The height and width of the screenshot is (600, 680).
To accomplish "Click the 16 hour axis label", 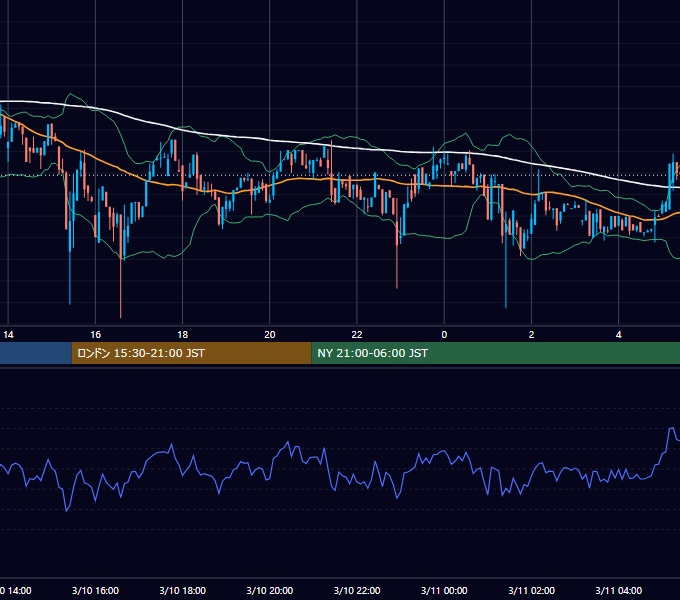I will click(x=95, y=335).
